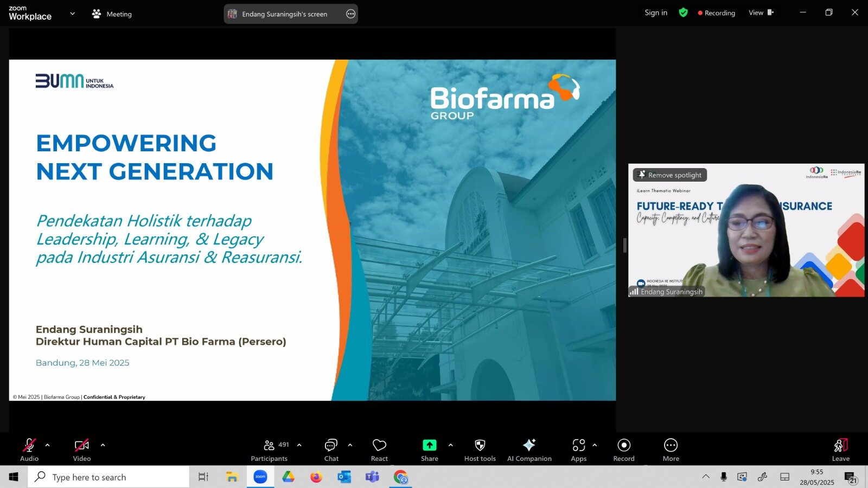Open the notification center icon
This screenshot has height=488, width=868.
(x=851, y=477)
